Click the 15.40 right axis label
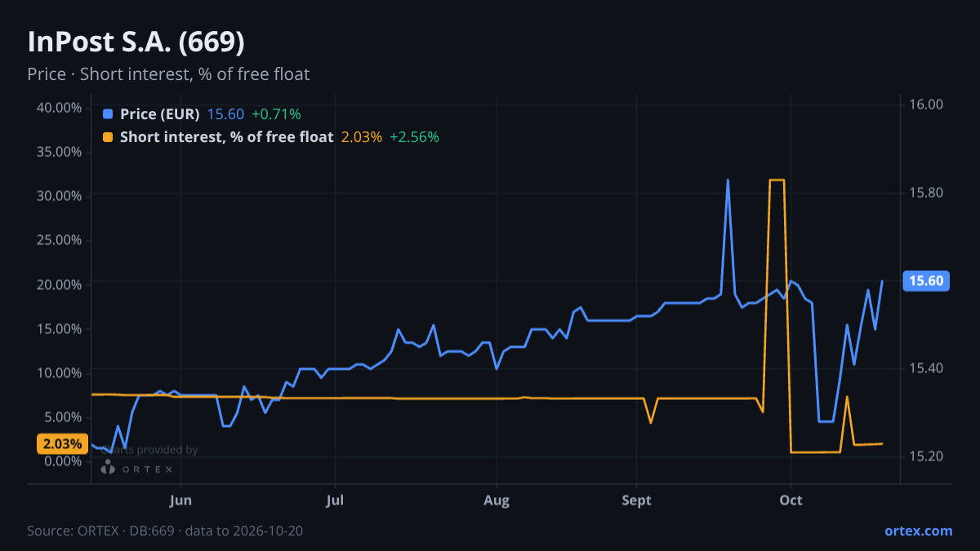Image resolution: width=980 pixels, height=551 pixels. 925,368
